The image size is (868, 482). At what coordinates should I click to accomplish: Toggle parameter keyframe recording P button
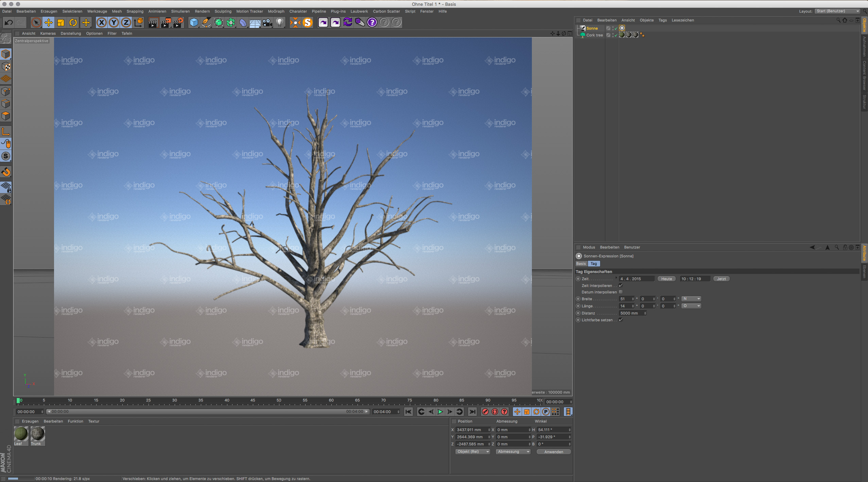[x=545, y=412]
